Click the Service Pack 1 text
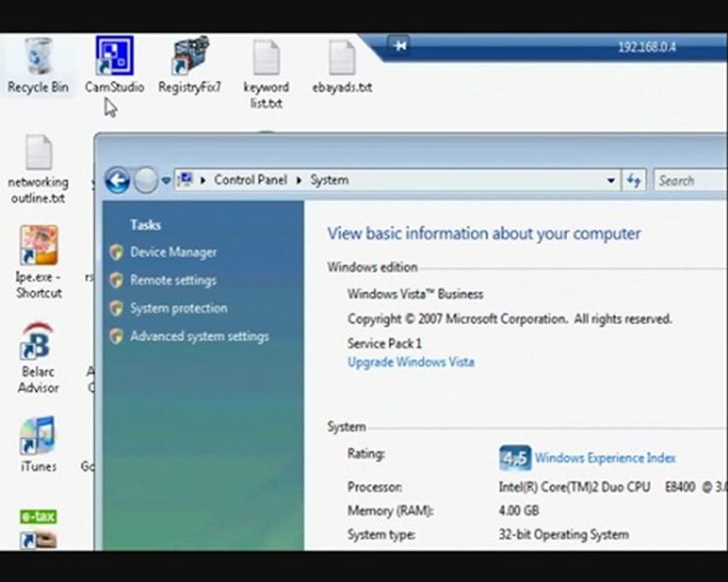Screen dimensions: 728x582 384,344
